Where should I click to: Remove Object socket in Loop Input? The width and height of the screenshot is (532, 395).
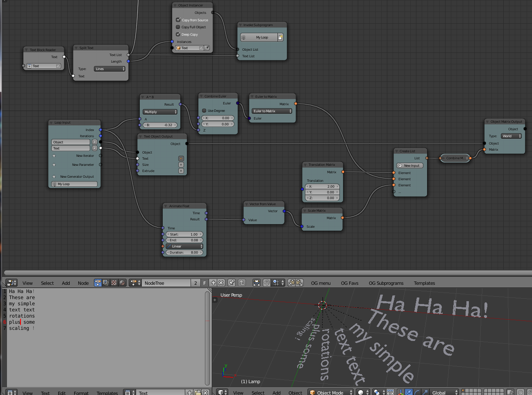(95, 142)
